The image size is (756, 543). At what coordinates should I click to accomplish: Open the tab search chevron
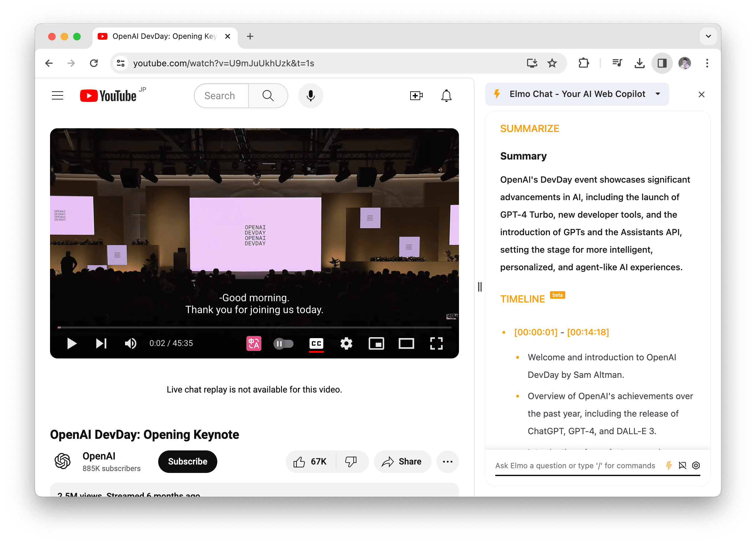(x=708, y=36)
